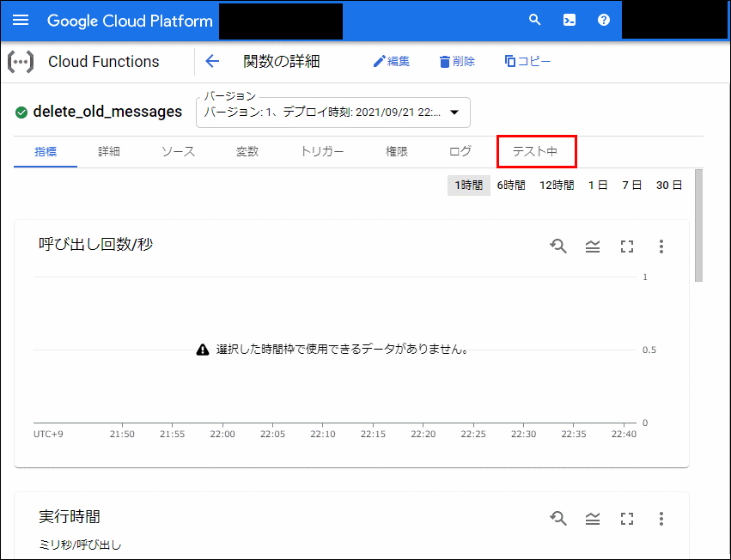The image size is (731, 560).
Task: Expand 呼び出し回数/秒 chart to fullscreen
Action: click(x=627, y=247)
